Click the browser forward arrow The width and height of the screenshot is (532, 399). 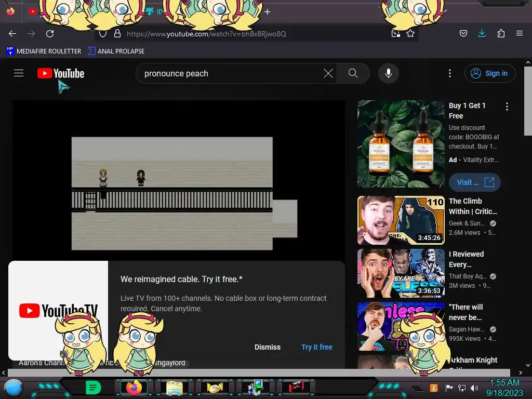31,34
